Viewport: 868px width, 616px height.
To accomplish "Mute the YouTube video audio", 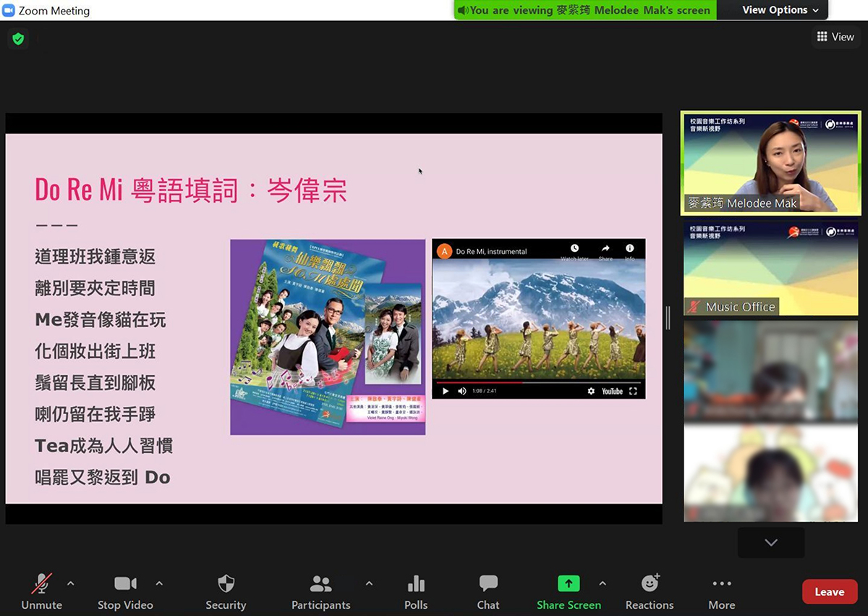I will [x=462, y=391].
